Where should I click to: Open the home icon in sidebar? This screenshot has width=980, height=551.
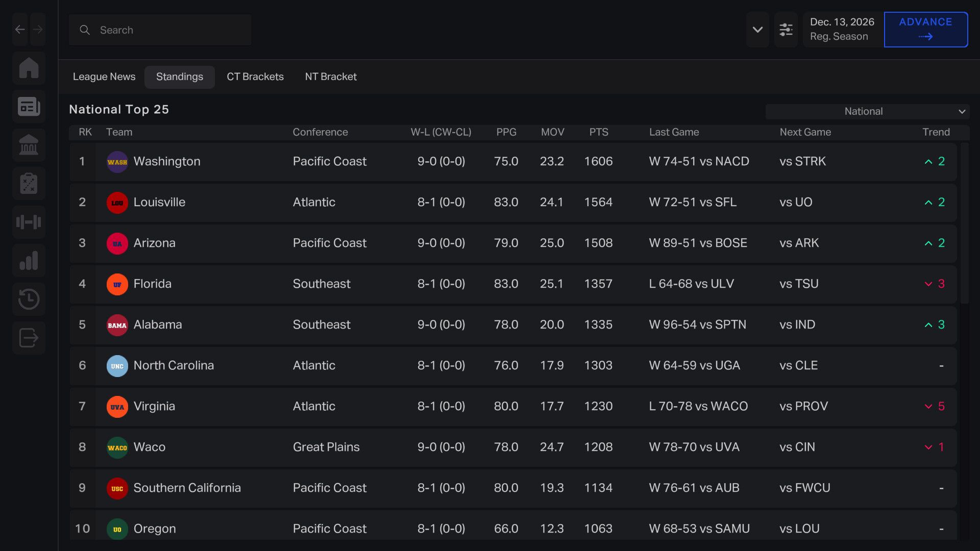click(x=29, y=68)
